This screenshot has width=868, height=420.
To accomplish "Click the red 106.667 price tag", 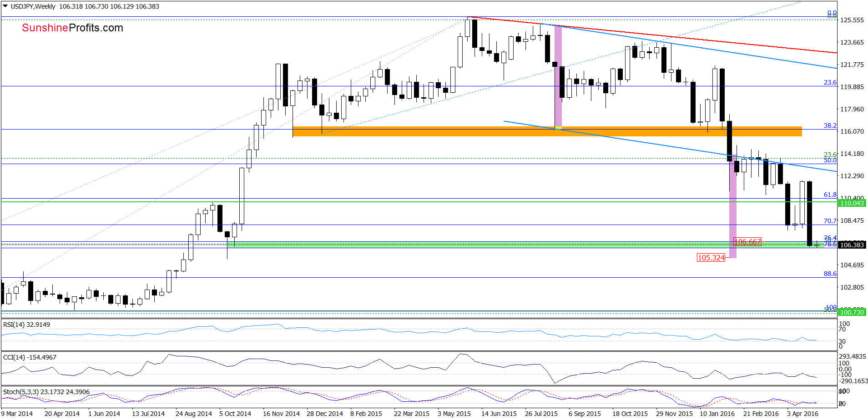I will [x=747, y=242].
